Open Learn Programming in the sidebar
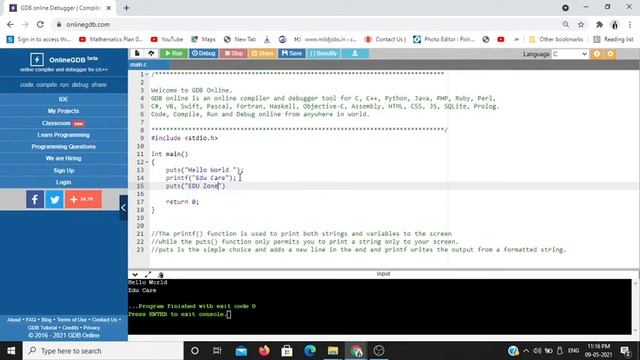The image size is (640, 360). coord(63,135)
